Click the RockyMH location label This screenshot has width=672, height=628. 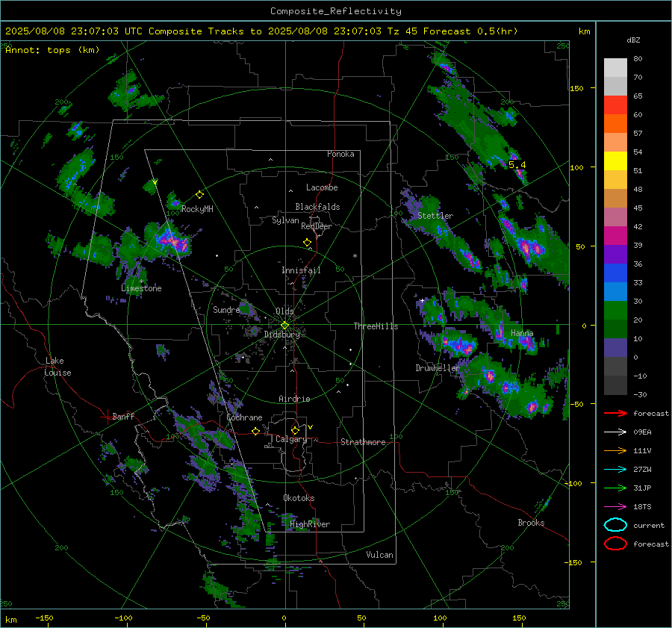pyautogui.click(x=197, y=209)
